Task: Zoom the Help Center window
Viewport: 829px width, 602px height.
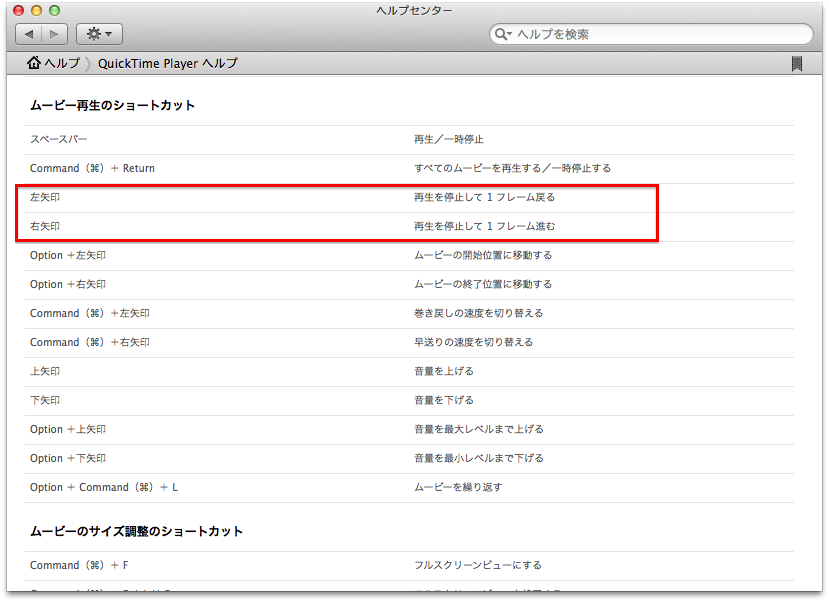Action: (x=54, y=11)
